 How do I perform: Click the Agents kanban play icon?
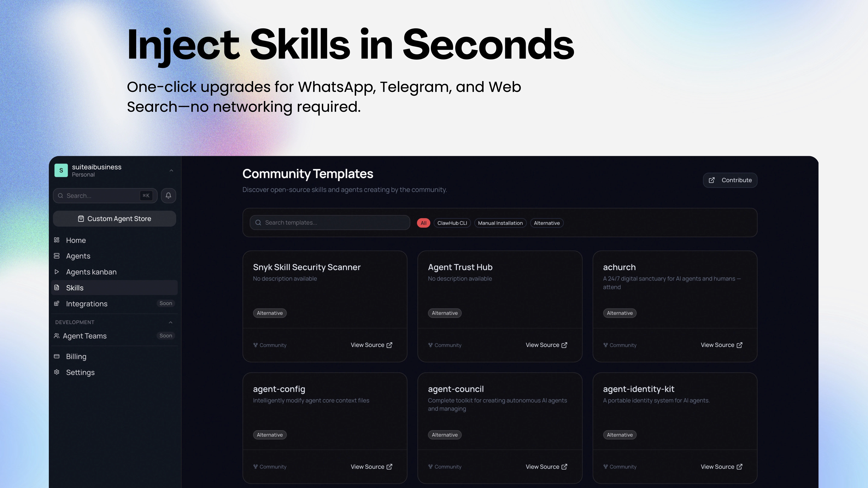coord(57,272)
